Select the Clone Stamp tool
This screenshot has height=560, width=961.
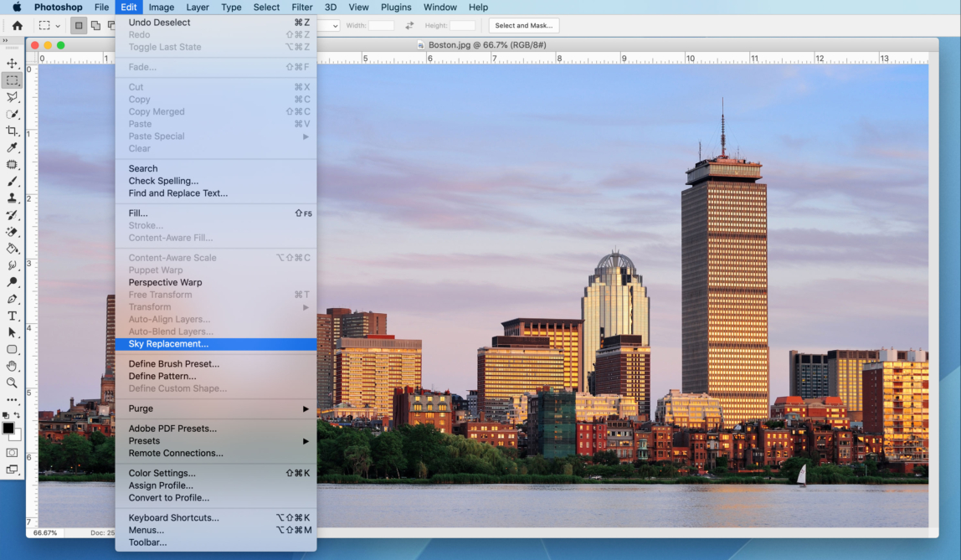(13, 199)
